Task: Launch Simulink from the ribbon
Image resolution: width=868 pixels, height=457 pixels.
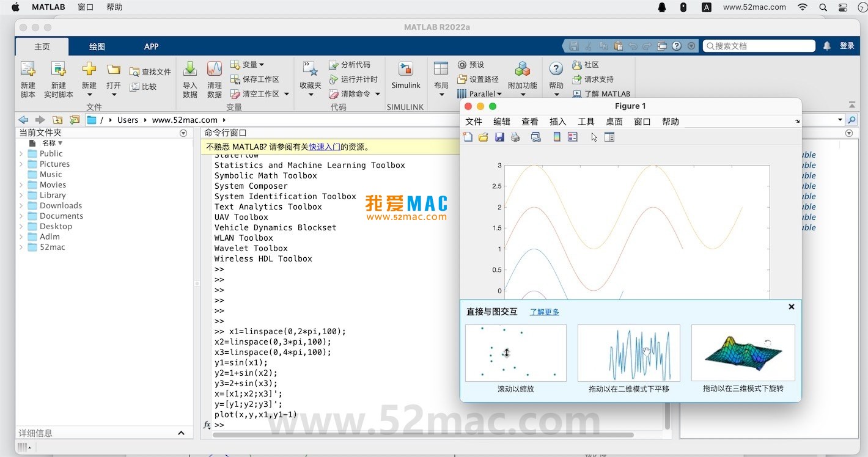Action: click(x=406, y=75)
